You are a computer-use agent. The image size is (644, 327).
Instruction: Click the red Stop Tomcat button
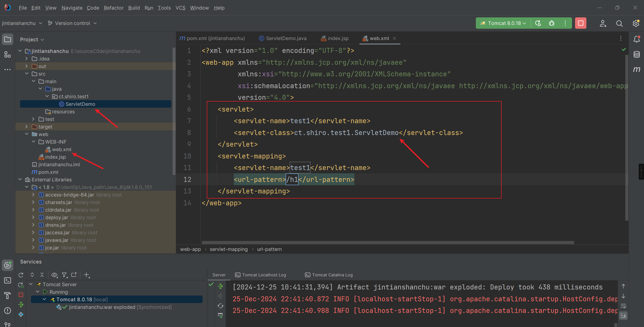[581, 23]
